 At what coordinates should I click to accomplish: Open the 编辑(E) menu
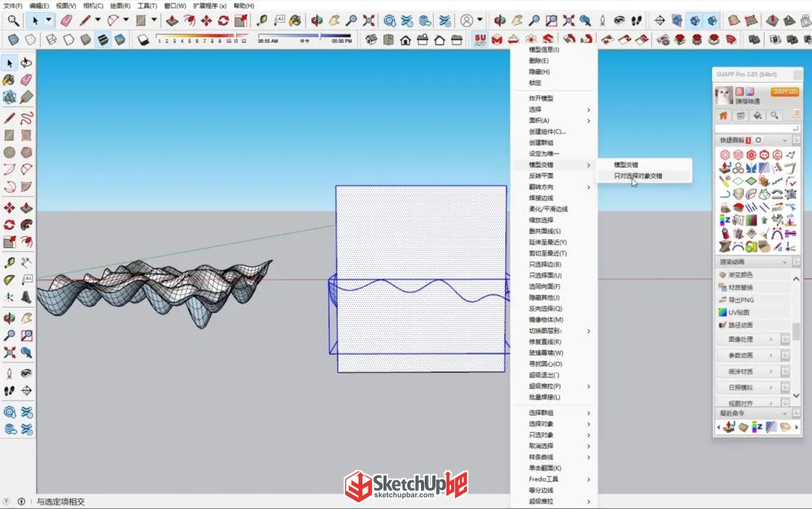[x=39, y=6]
